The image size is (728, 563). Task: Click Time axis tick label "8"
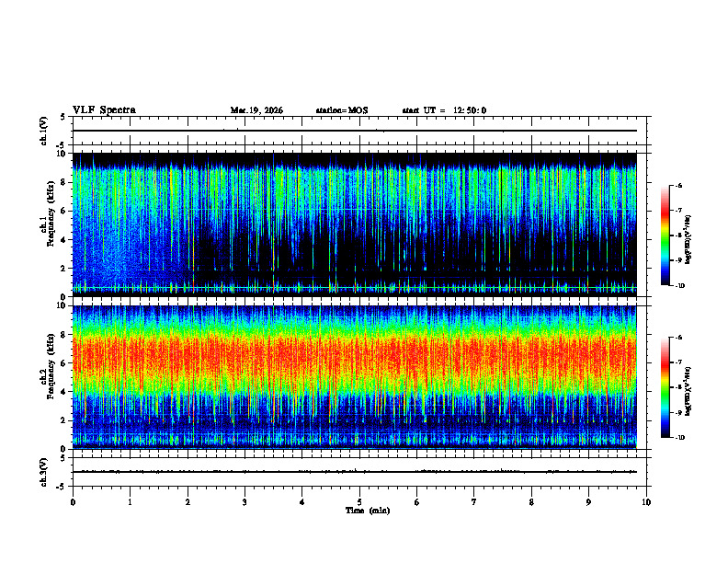point(531,502)
